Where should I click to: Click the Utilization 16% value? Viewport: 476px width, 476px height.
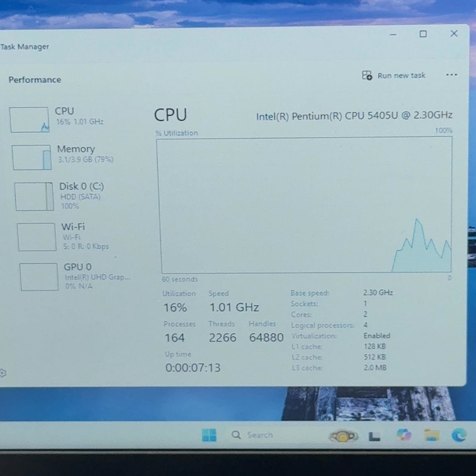pyautogui.click(x=175, y=307)
